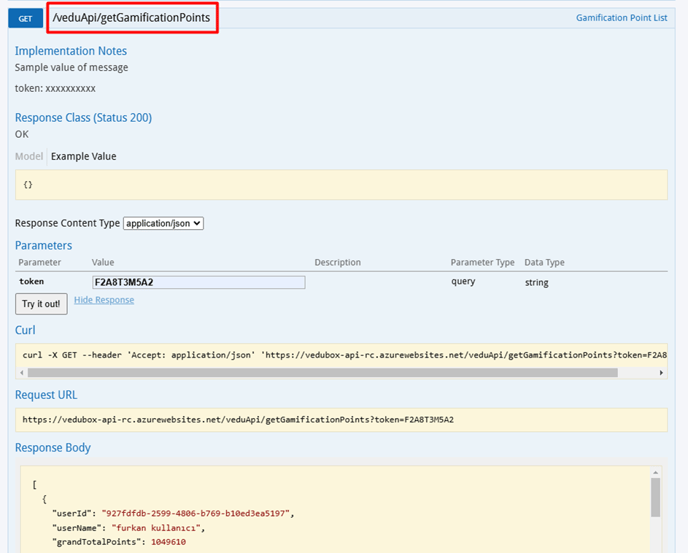Screen dimensions: 688x553
Task: Click the Implementation Notes heading
Action: click(71, 51)
